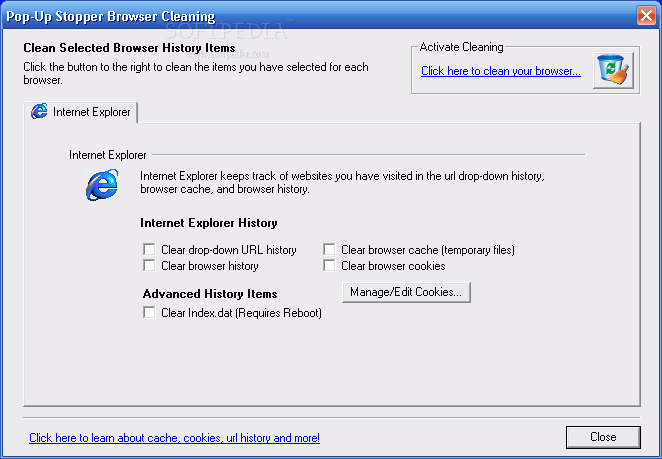
Task: Click 'Clean Selected Browser History Items' heading
Action: coord(129,48)
